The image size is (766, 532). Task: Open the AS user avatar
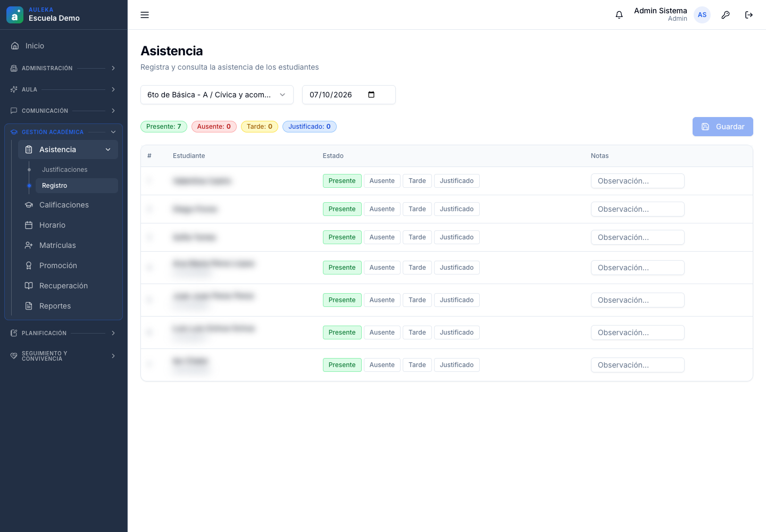tap(702, 15)
